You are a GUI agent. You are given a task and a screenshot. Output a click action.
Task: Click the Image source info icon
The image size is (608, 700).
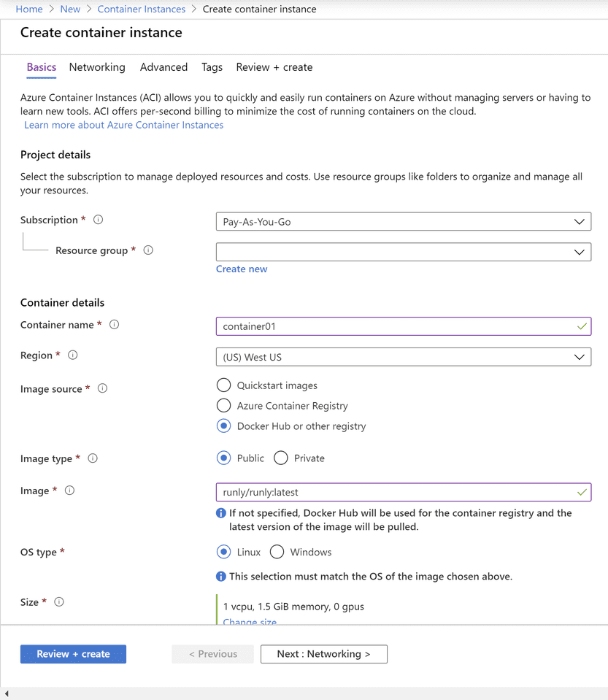pos(103,388)
